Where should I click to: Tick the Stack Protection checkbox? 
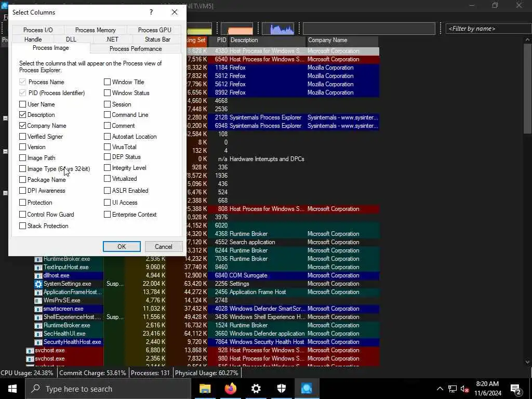pyautogui.click(x=23, y=225)
